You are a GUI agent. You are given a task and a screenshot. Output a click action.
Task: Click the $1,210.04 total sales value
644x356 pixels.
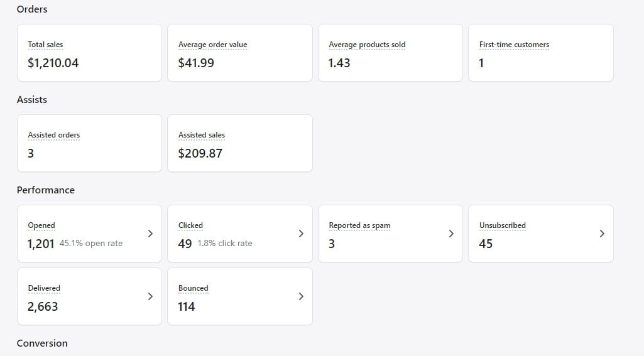(53, 63)
